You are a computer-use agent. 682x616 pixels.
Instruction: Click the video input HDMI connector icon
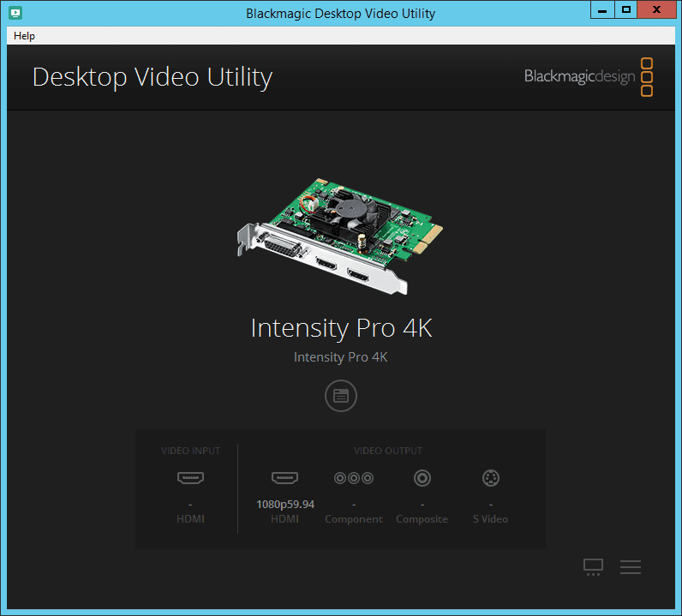pyautogui.click(x=190, y=478)
